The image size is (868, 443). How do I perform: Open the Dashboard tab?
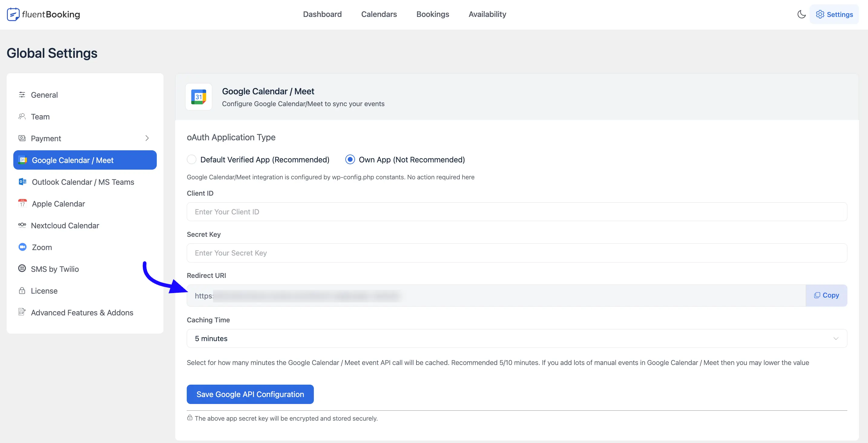point(322,14)
